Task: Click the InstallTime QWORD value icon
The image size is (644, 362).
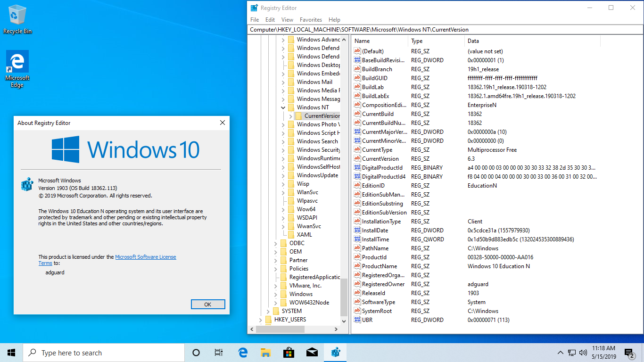Action: 357,239
